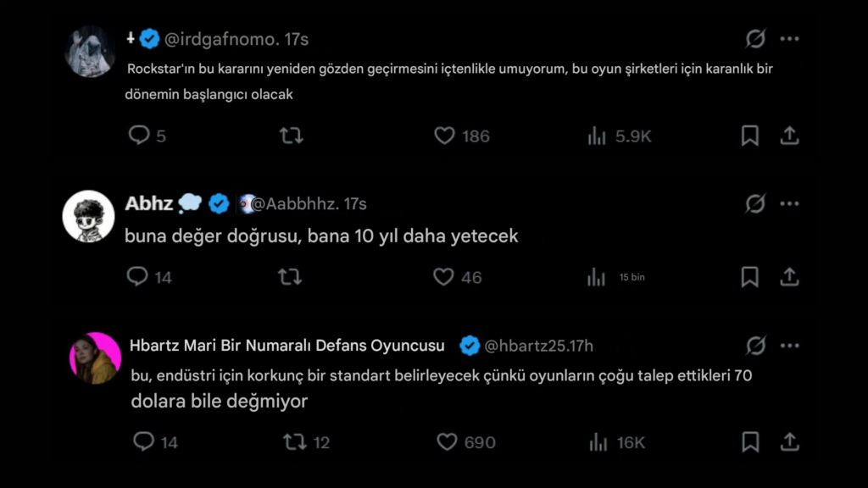
Task: Reply to Abhz's tweet
Action: point(138,276)
